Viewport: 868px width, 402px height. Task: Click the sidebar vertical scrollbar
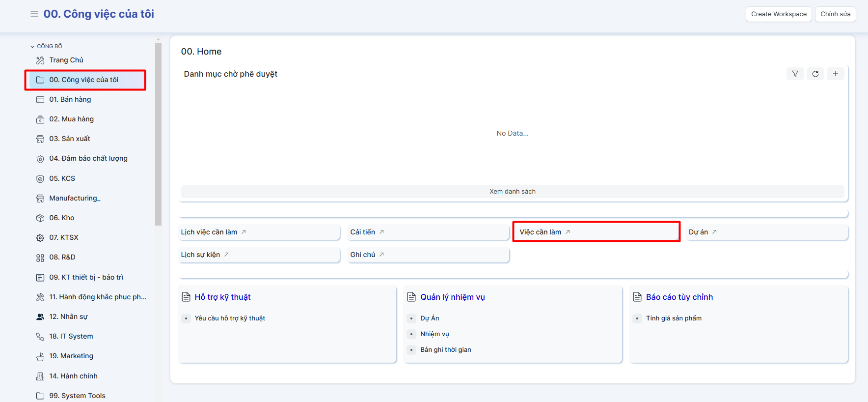pyautogui.click(x=158, y=134)
